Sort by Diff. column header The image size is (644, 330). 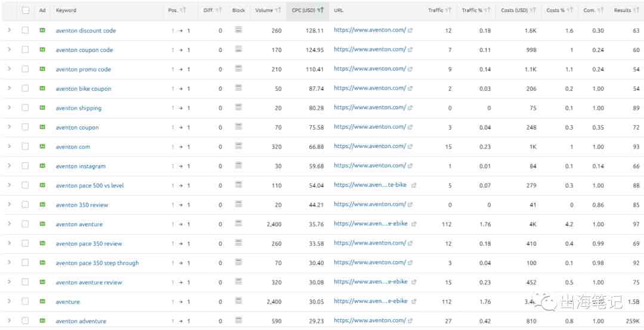click(212, 10)
